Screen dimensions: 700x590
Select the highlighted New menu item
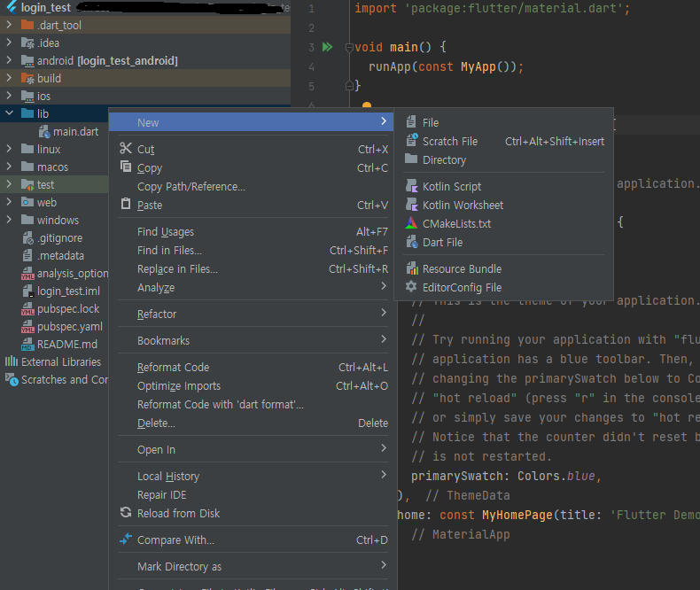tap(251, 122)
